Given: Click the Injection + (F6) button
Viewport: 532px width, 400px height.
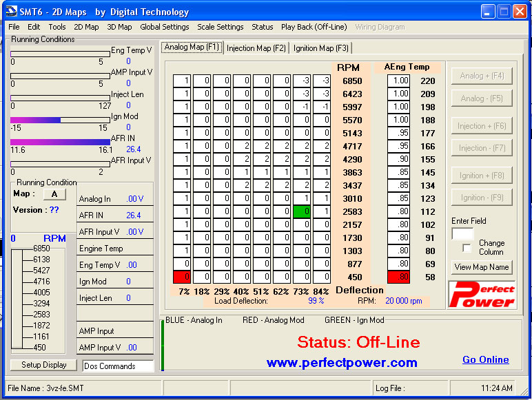Looking at the screenshot, I should coord(482,126).
